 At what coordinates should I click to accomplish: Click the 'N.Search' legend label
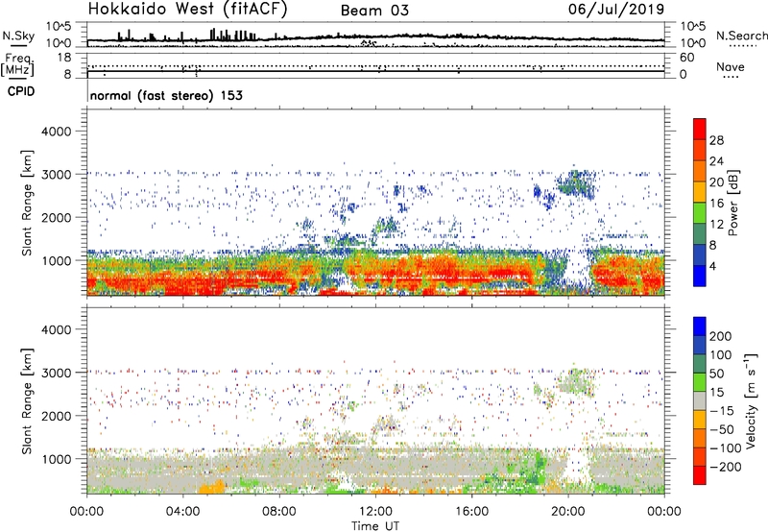[x=741, y=36]
